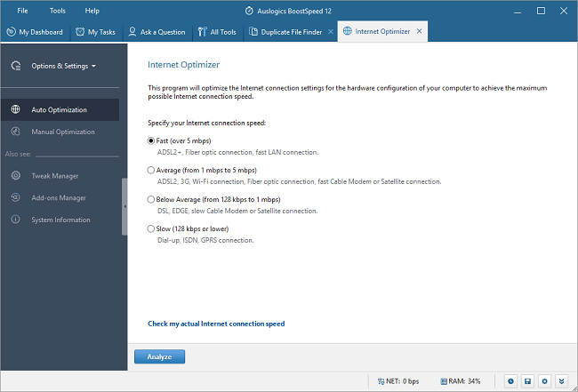Viewport: 578px width, 392px height.
Task: Click Check my actual Internet connection speed
Action: [x=216, y=324]
